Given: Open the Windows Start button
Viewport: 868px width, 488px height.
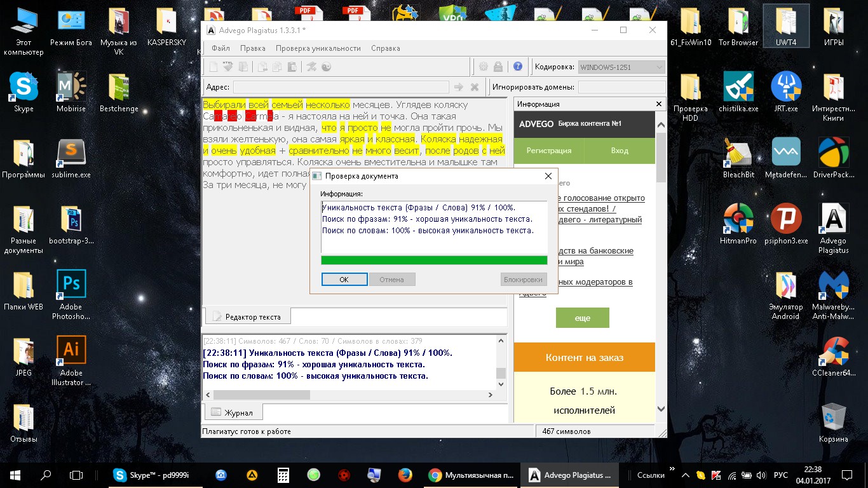Looking at the screenshot, I should 15,475.
